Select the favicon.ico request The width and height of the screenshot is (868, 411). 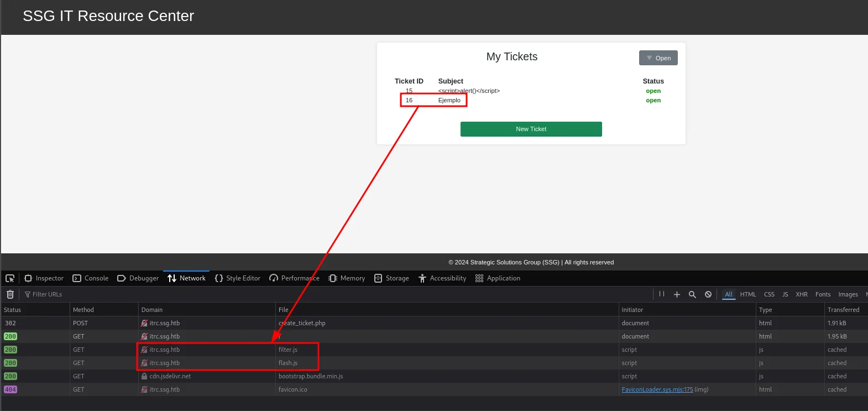[434, 389]
